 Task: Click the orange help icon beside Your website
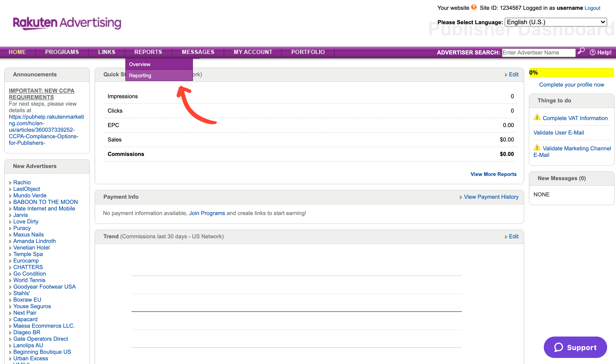pyautogui.click(x=474, y=7)
